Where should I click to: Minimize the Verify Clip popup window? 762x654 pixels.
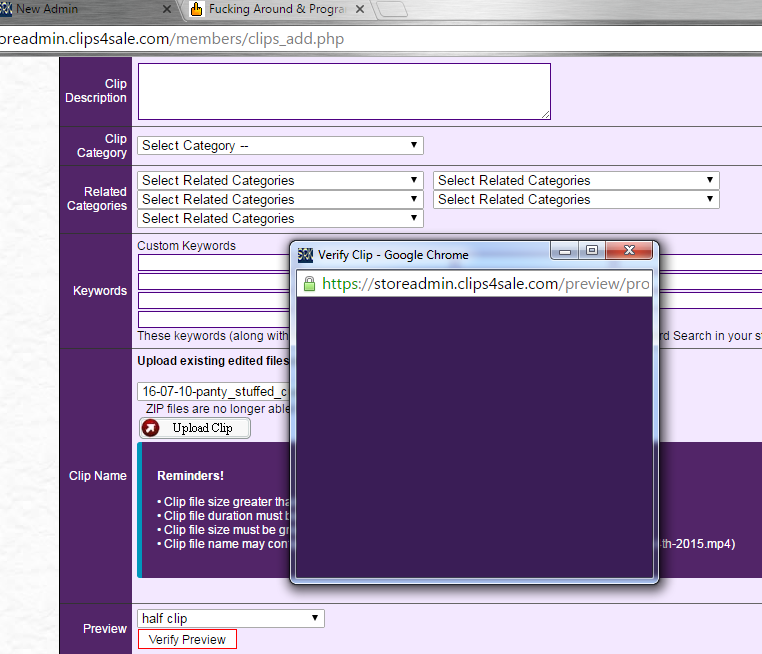pos(565,251)
